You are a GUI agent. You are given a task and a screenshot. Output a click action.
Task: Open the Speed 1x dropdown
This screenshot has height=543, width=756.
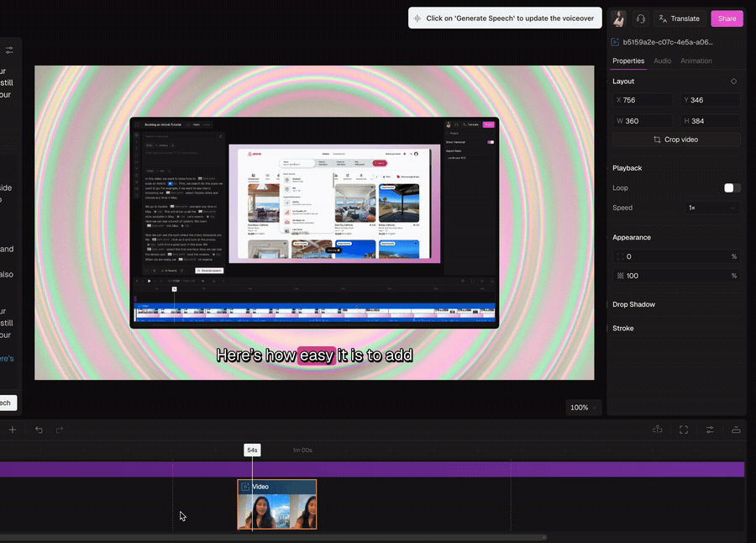(x=712, y=208)
